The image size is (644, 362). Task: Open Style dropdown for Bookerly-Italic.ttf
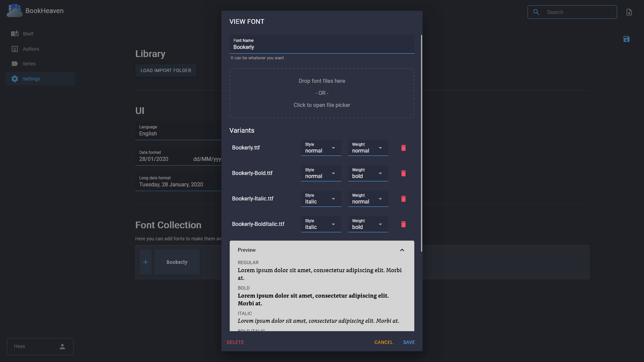pyautogui.click(x=321, y=199)
